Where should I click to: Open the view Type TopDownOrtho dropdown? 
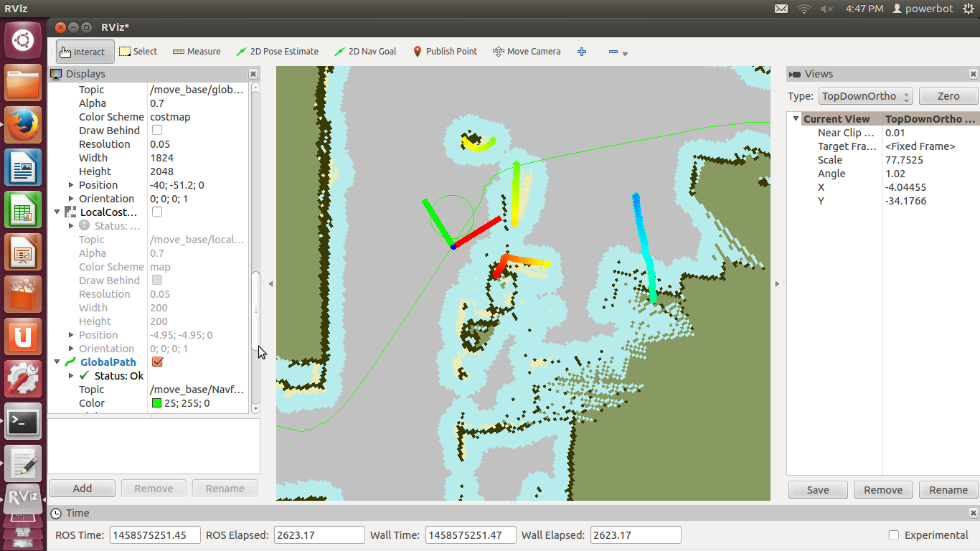click(x=866, y=96)
